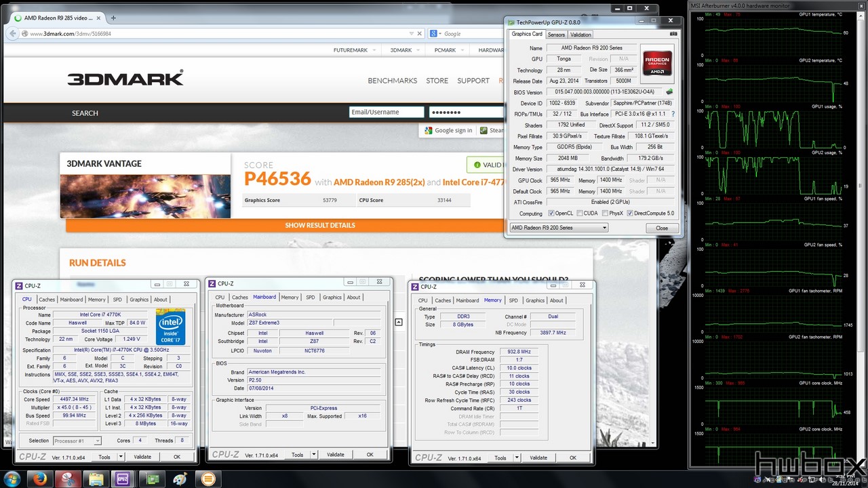Click Validate in the first CPU-Z window

coord(142,457)
